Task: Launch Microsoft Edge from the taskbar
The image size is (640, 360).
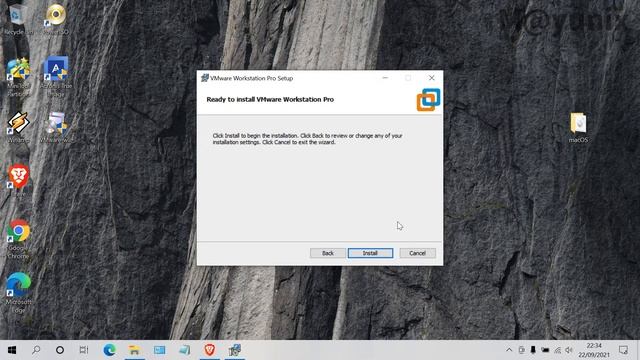Action: click(109, 350)
